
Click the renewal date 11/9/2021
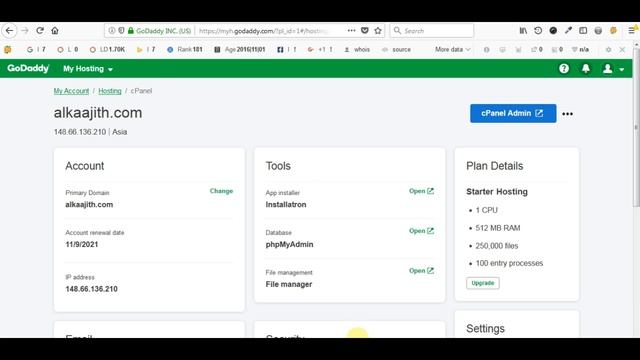coord(82,244)
